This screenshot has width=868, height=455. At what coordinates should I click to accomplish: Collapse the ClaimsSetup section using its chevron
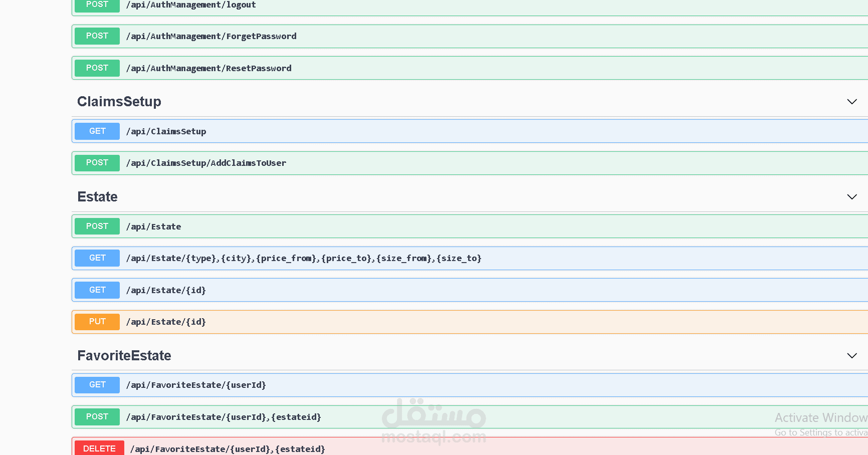point(852,102)
